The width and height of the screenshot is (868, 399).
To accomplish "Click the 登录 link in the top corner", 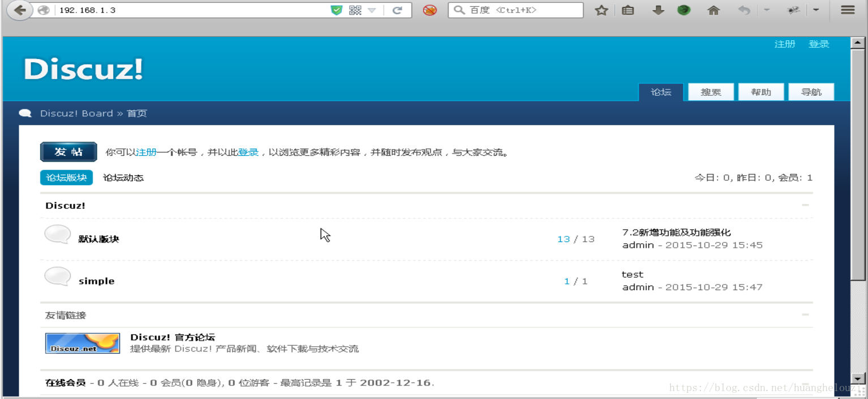I will pos(819,44).
